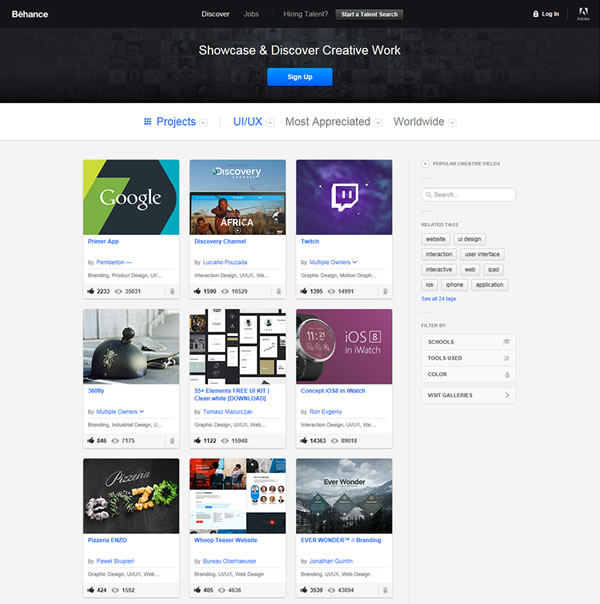The image size is (600, 604).
Task: Select the ipad tag
Action: (x=493, y=270)
